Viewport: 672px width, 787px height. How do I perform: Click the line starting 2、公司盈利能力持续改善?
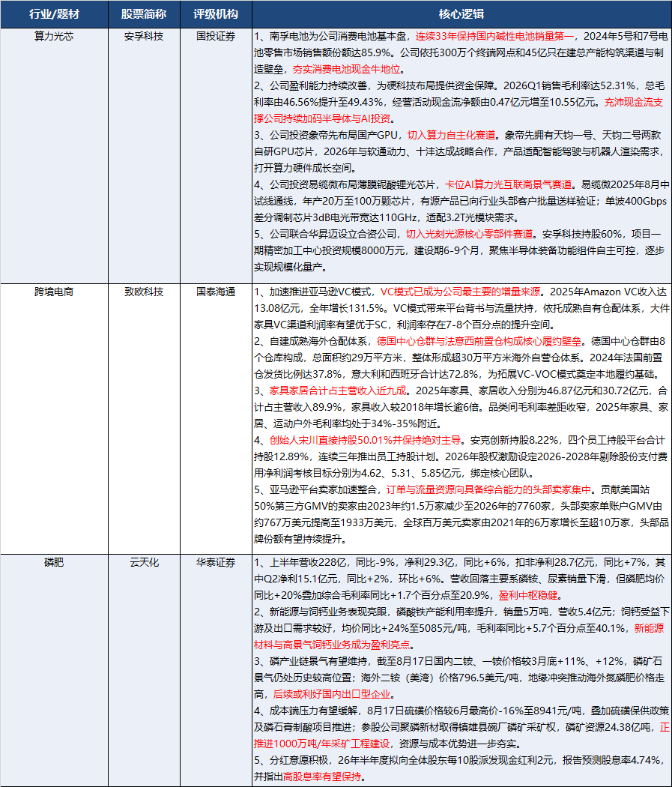[x=459, y=86]
